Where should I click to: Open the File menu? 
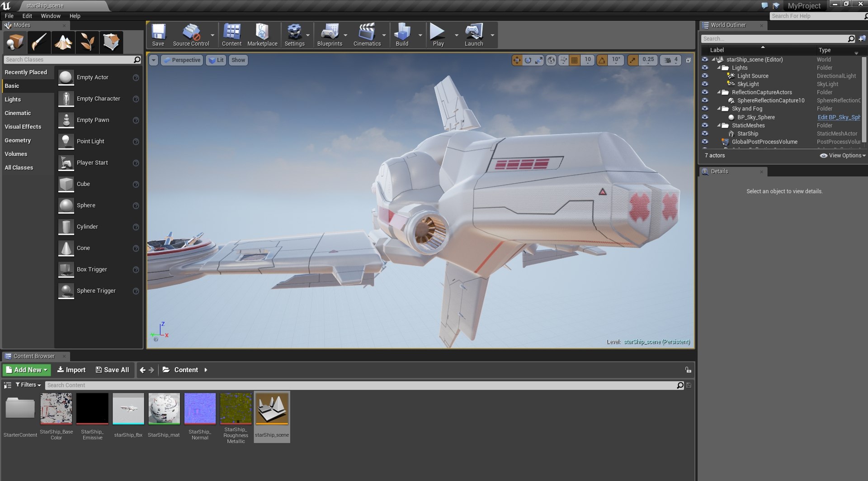tap(9, 16)
